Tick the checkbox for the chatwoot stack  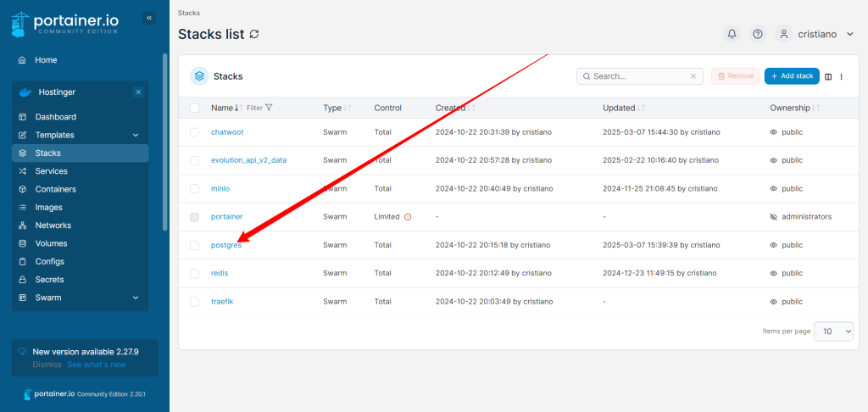pyautogui.click(x=195, y=132)
